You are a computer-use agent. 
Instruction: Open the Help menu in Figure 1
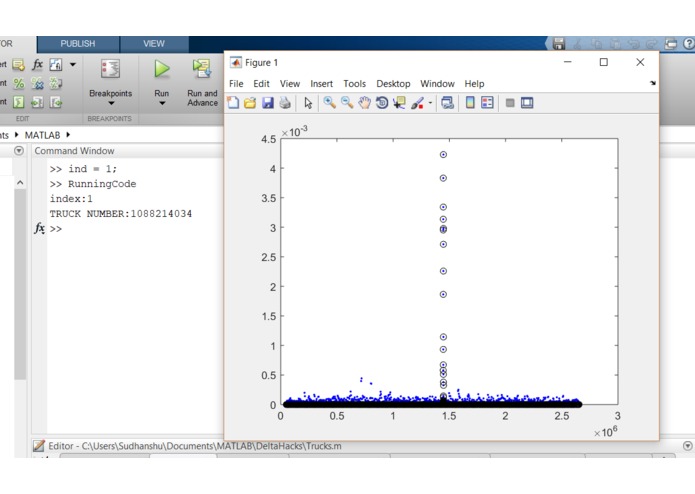click(474, 84)
